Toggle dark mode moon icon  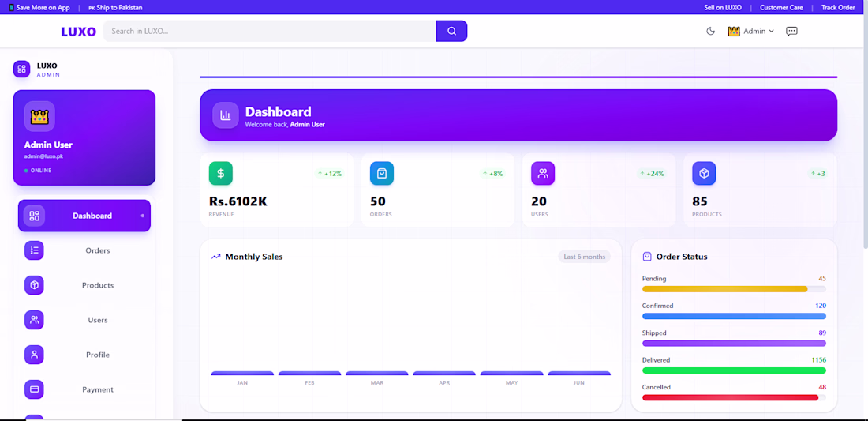point(711,31)
